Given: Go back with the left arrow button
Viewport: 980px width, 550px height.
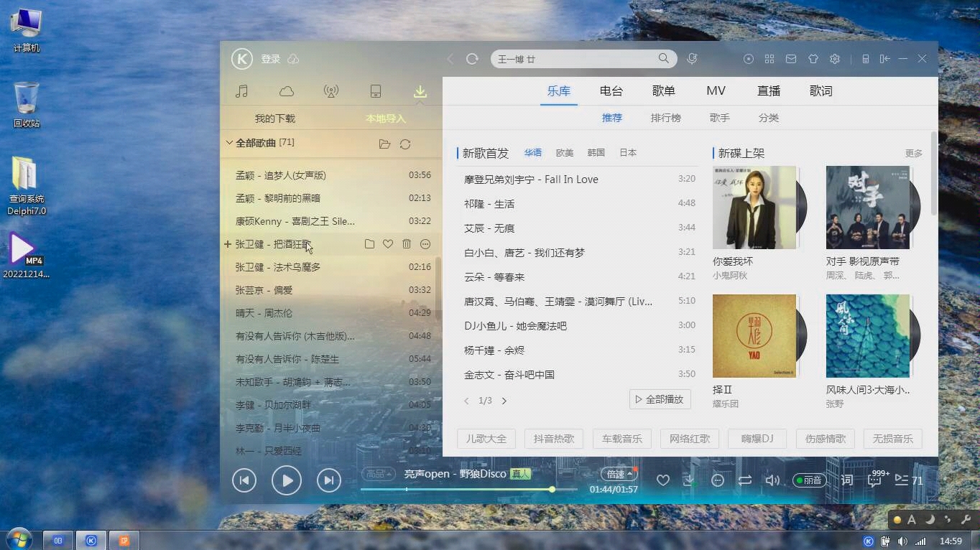Looking at the screenshot, I should click(x=450, y=59).
